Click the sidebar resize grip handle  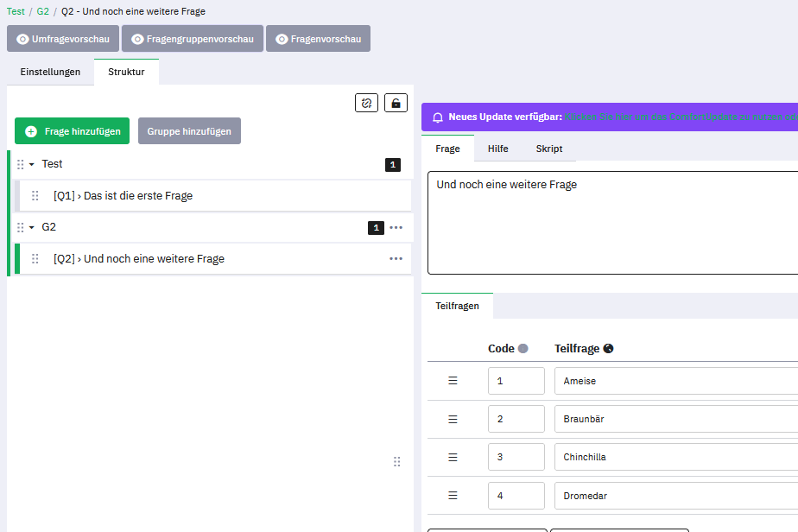click(396, 462)
